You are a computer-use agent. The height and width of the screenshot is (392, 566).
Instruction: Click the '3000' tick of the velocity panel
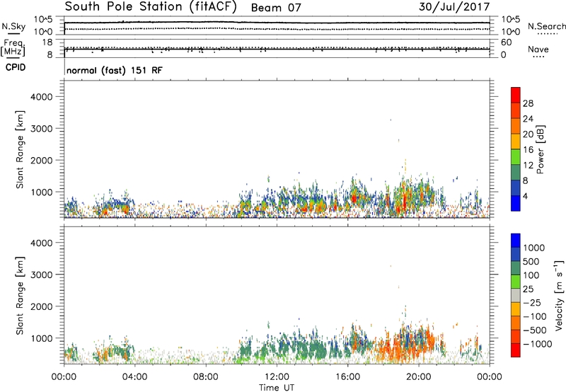[42, 275]
